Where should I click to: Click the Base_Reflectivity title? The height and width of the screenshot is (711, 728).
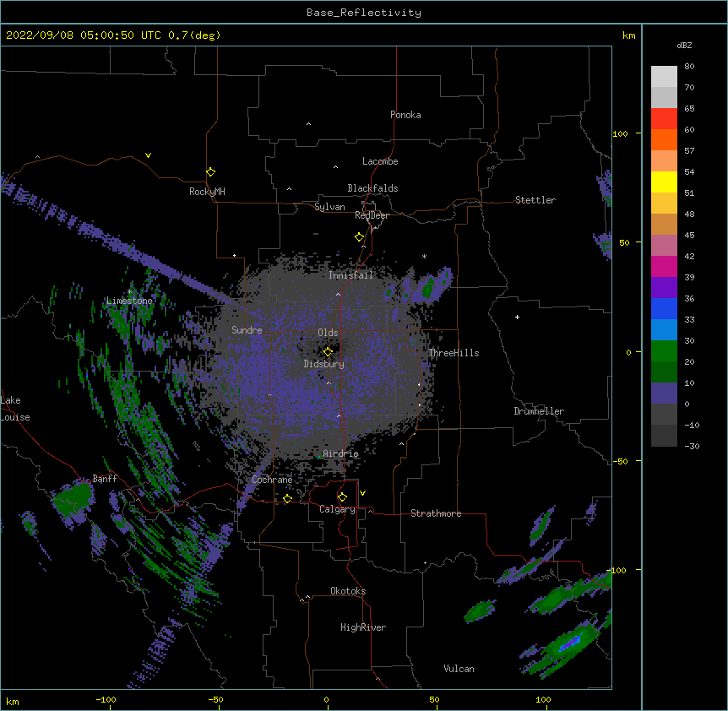(364, 13)
